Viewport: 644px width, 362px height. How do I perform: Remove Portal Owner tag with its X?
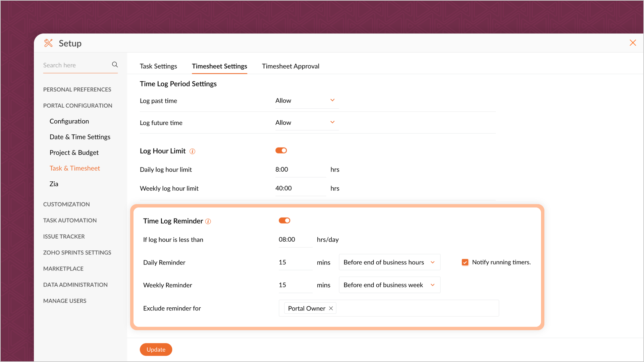click(x=331, y=308)
